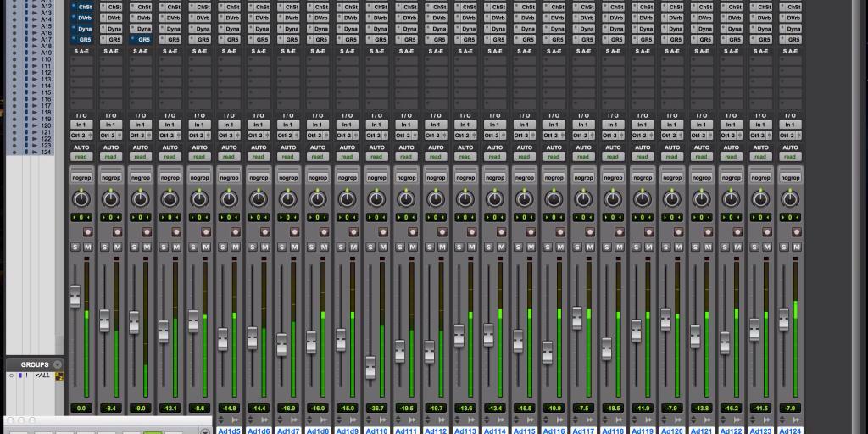Click double-arrow icon above Ad111 name

(413, 420)
